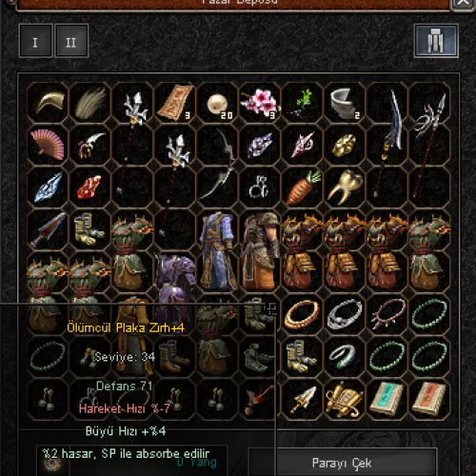This screenshot has width=476, height=476.
Task: Select the red talisman scroll stack
Action: click(175, 102)
